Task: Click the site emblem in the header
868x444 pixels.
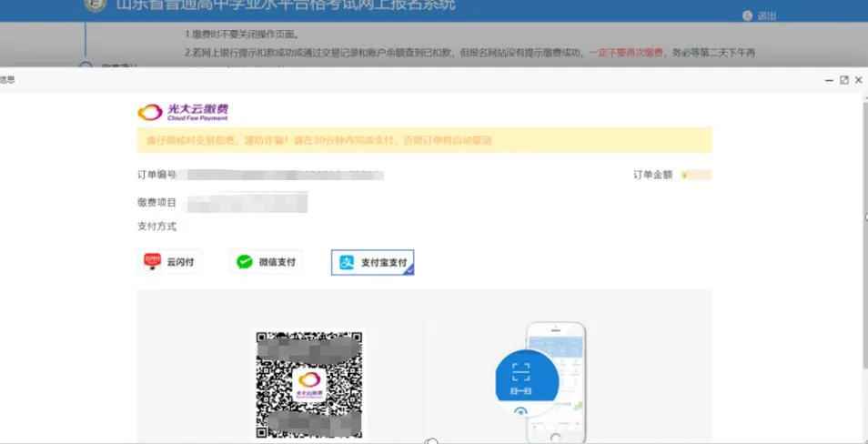Action: (x=96, y=5)
